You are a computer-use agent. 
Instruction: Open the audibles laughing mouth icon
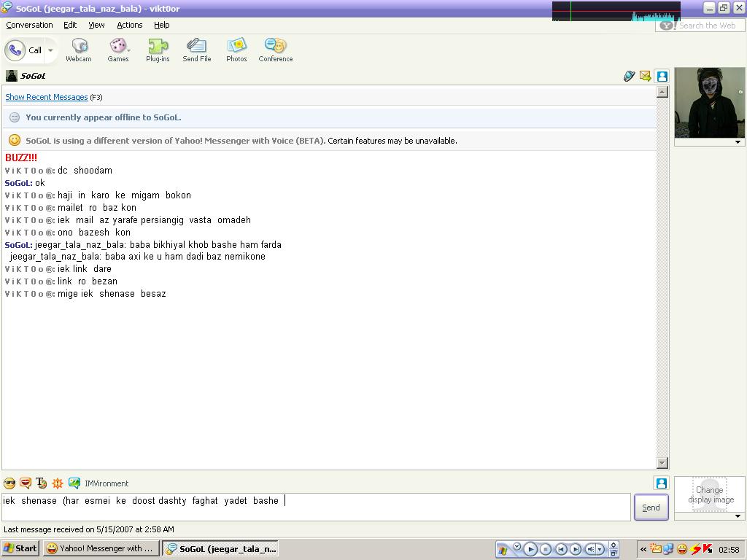[26, 483]
